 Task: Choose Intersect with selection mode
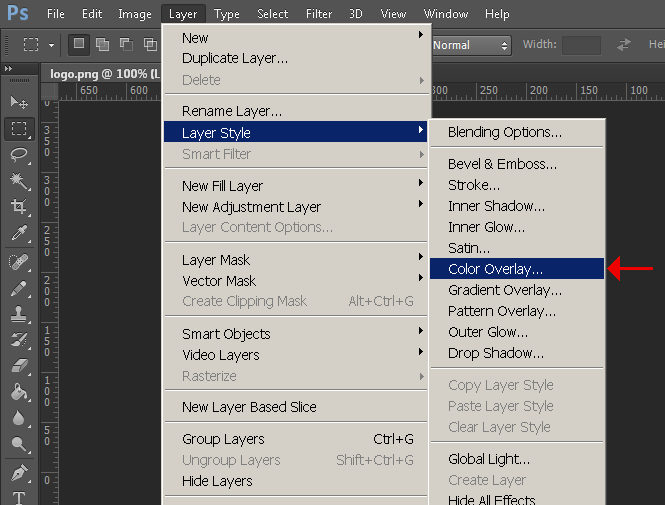tap(150, 44)
